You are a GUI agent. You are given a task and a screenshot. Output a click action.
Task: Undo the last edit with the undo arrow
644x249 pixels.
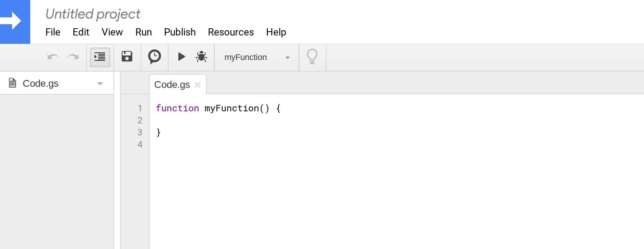53,57
